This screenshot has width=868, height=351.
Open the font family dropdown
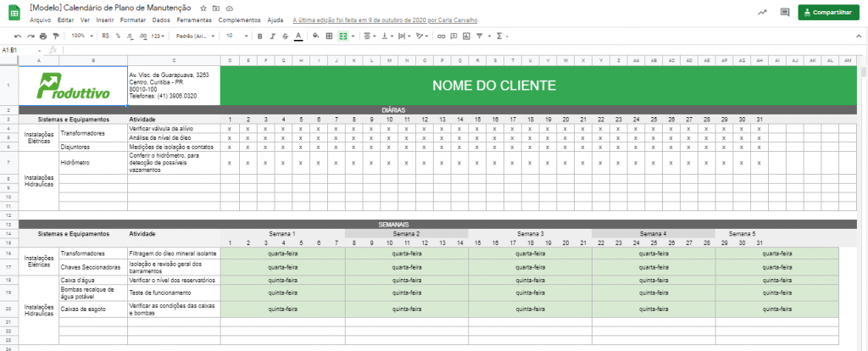(x=195, y=36)
